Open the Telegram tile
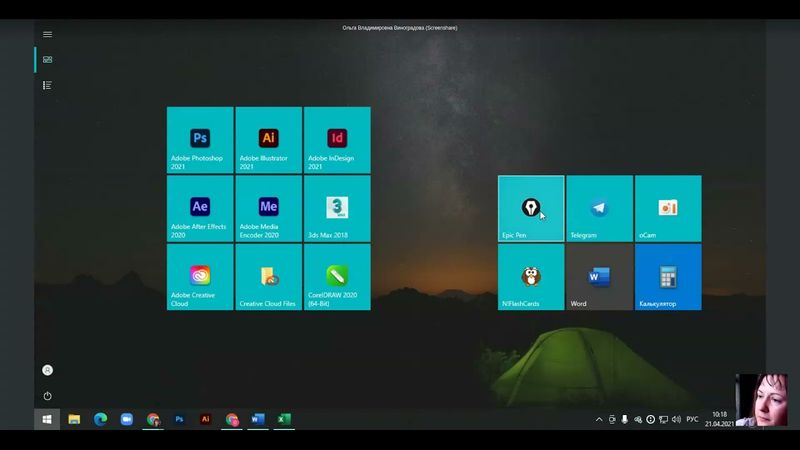800x450 pixels. [599, 208]
